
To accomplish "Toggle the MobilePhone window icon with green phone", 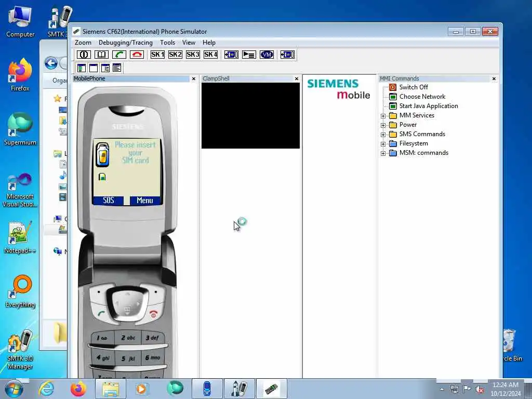I will click(82, 68).
